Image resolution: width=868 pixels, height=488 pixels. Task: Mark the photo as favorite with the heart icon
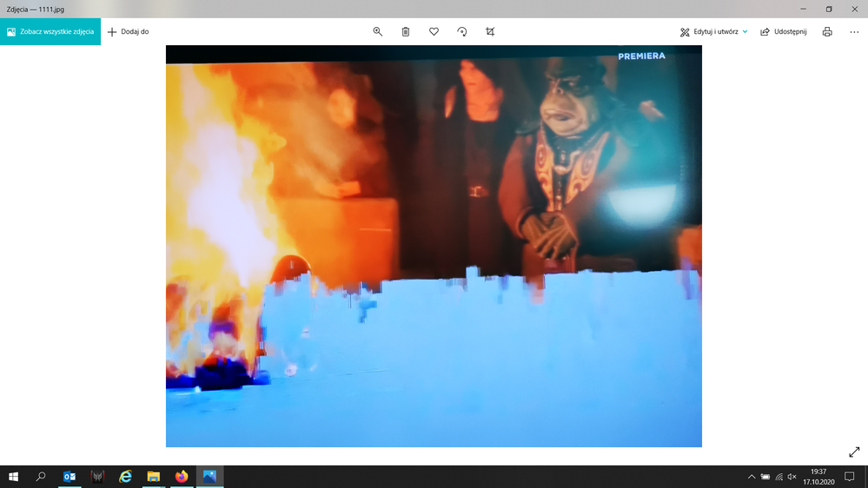434,31
